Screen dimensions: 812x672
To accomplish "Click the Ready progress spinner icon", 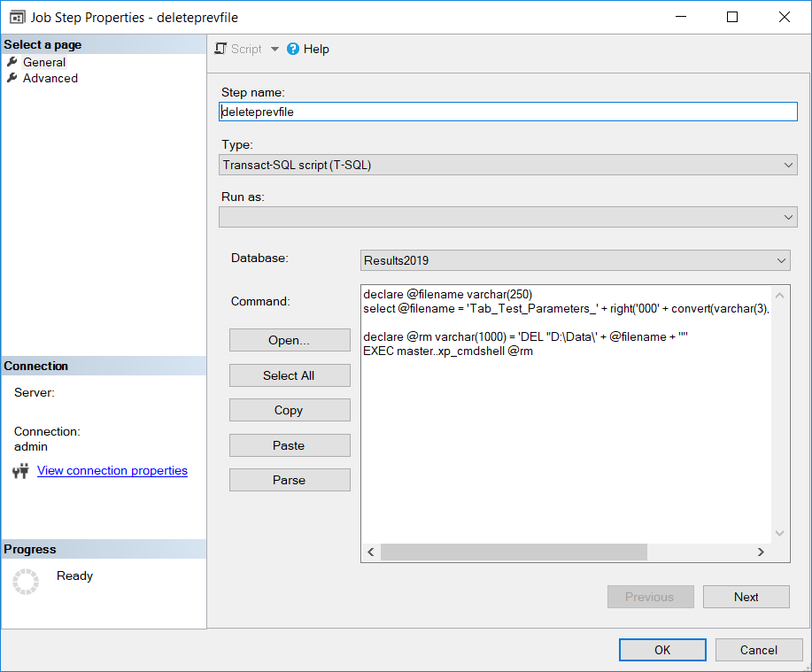I will 27,575.
